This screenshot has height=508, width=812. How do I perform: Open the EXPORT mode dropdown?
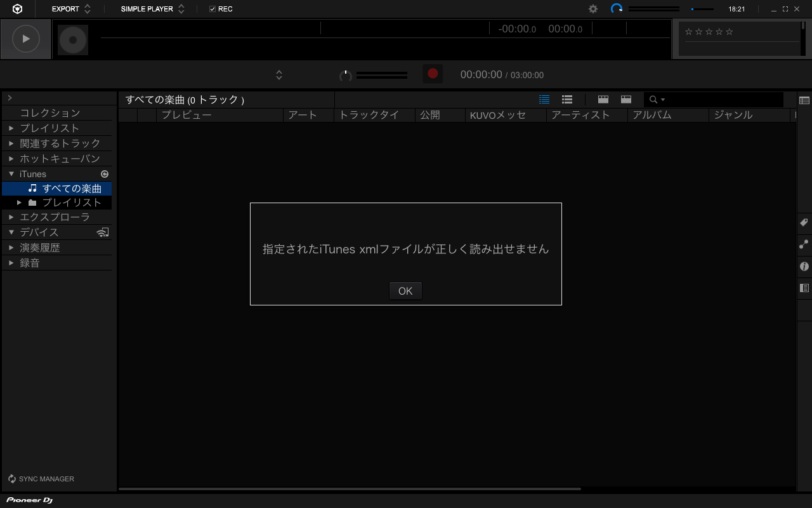(x=71, y=9)
